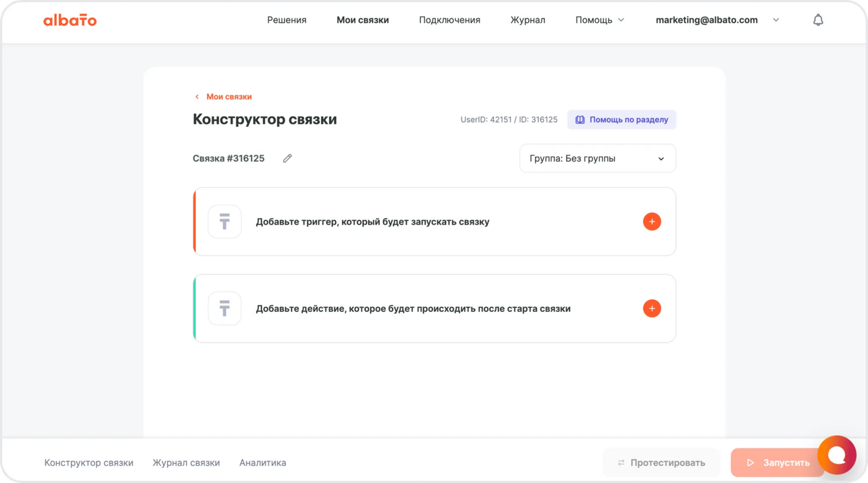Screen dimensions: 868x483
Task: Click the Протестировать button
Action: 661,463
